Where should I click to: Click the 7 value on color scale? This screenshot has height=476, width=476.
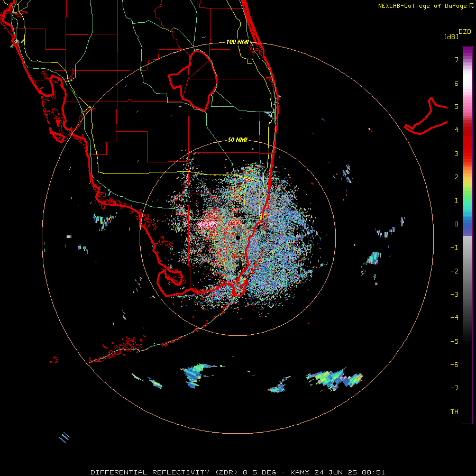tap(456, 59)
